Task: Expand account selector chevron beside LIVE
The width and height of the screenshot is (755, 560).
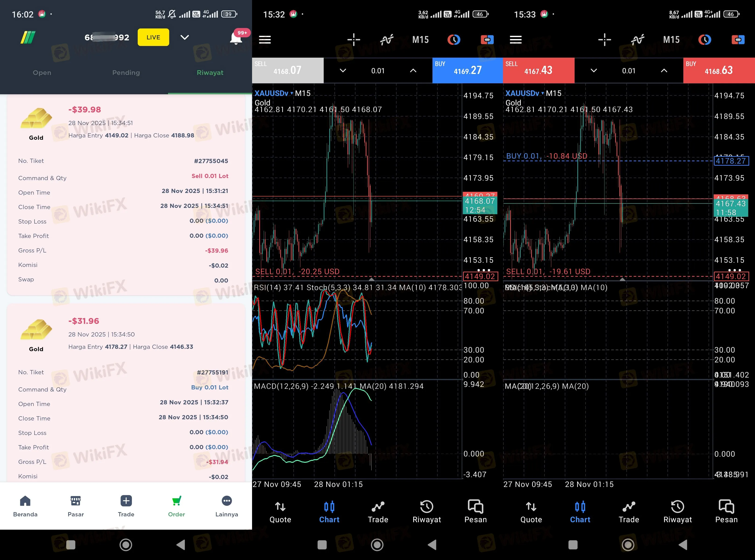Action: 184,37
